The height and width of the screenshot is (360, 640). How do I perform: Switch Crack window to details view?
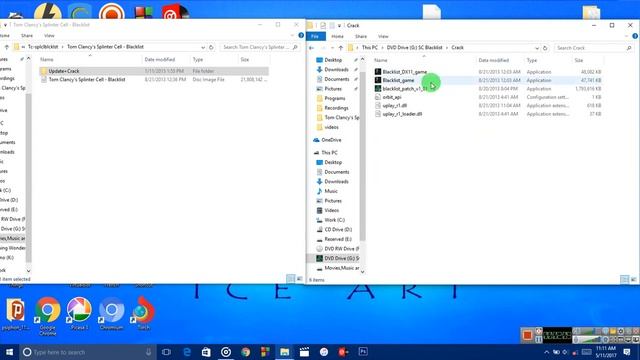[624, 279]
